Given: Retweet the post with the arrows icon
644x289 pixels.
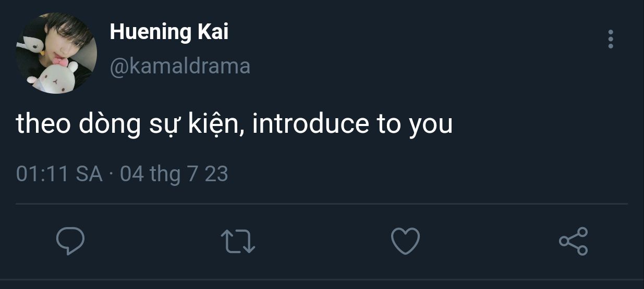Looking at the screenshot, I should click(238, 242).
